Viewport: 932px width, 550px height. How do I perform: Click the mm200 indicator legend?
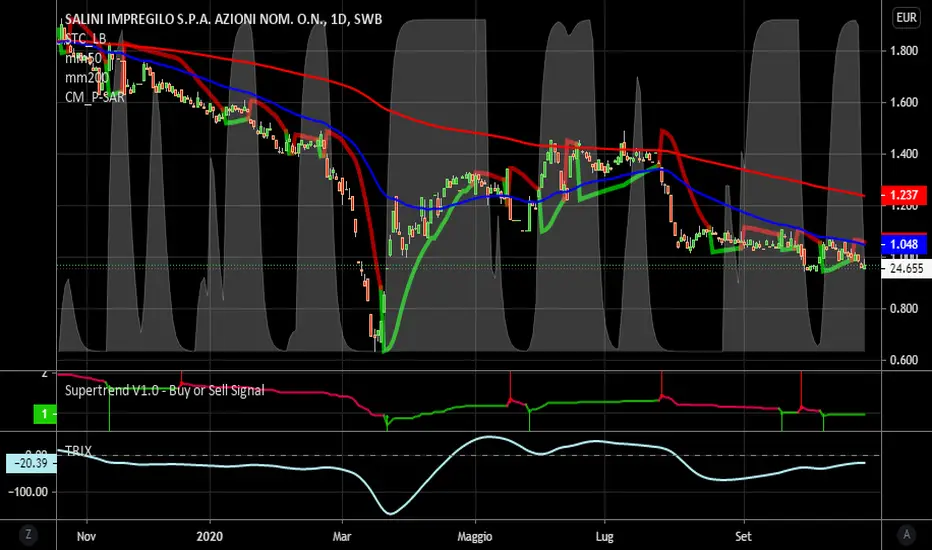(87, 77)
